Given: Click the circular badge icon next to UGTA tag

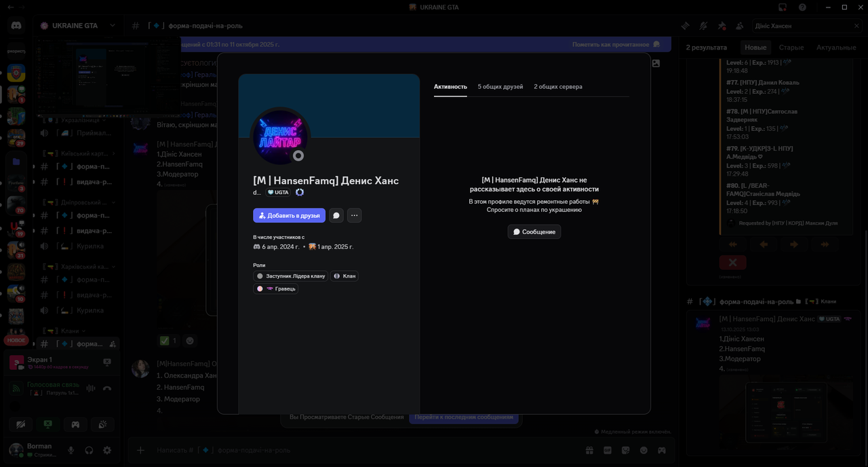Looking at the screenshot, I should pyautogui.click(x=300, y=193).
